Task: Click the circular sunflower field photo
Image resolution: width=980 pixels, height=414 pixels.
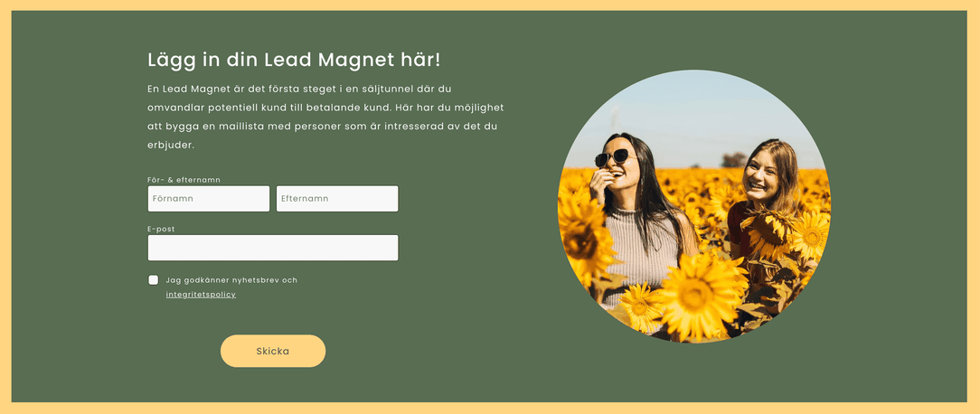Action: [693, 206]
